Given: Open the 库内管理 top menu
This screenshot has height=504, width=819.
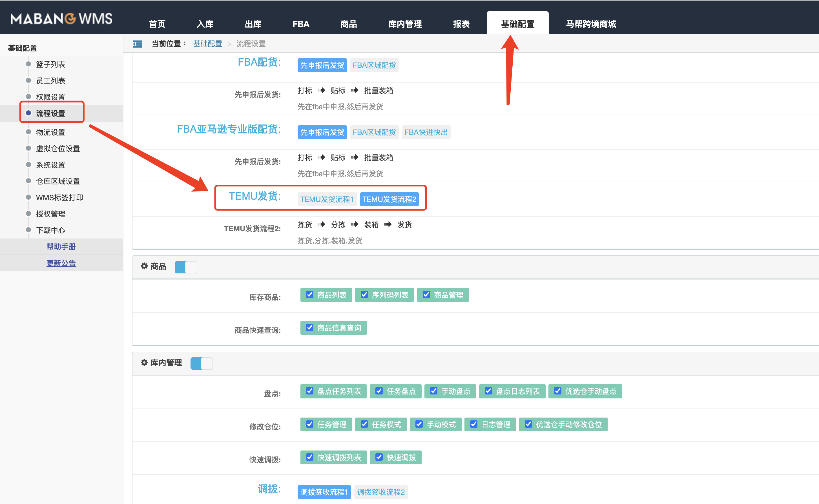Looking at the screenshot, I should coord(405,24).
